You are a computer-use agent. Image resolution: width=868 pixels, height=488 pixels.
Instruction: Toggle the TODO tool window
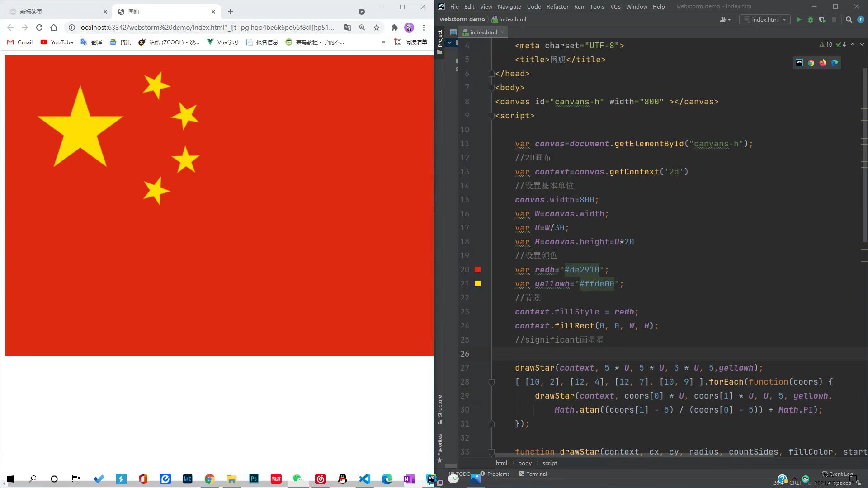click(x=460, y=474)
